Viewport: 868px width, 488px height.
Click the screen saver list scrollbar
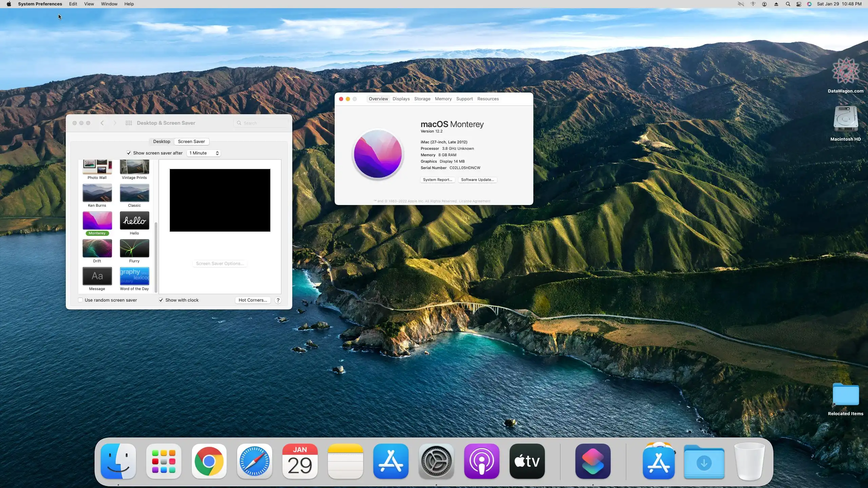coord(156,257)
